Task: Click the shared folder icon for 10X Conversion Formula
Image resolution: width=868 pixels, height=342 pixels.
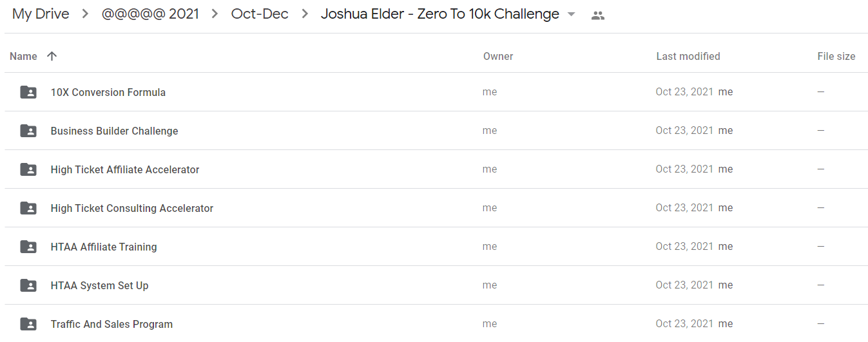Action: point(28,92)
